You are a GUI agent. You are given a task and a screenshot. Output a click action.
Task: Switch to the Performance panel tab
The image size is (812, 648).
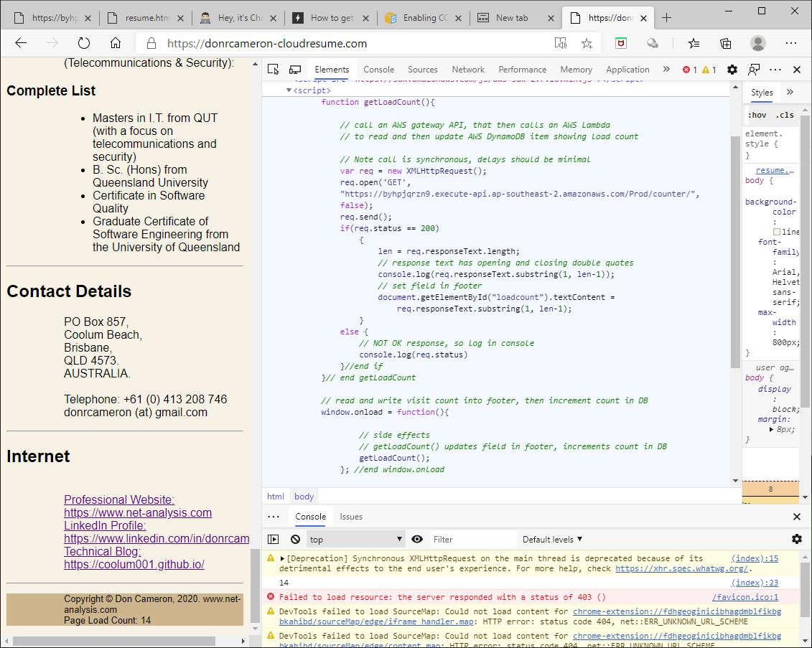(522, 70)
